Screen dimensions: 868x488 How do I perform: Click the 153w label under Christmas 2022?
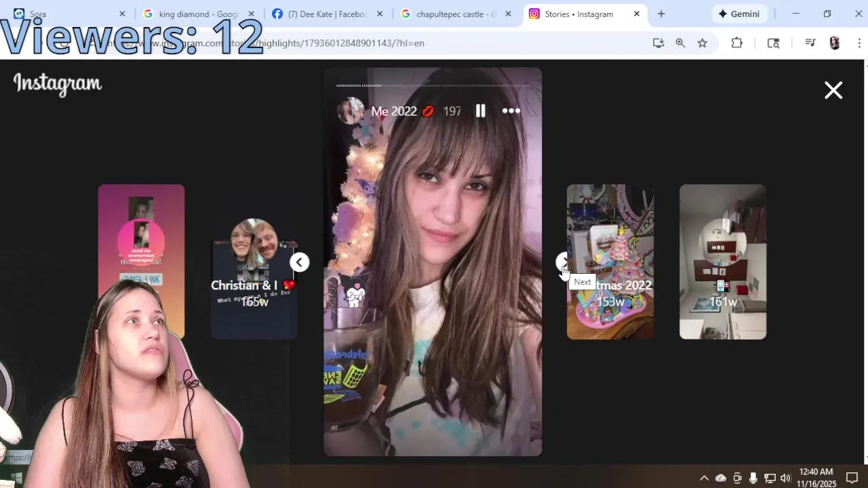pyautogui.click(x=610, y=302)
